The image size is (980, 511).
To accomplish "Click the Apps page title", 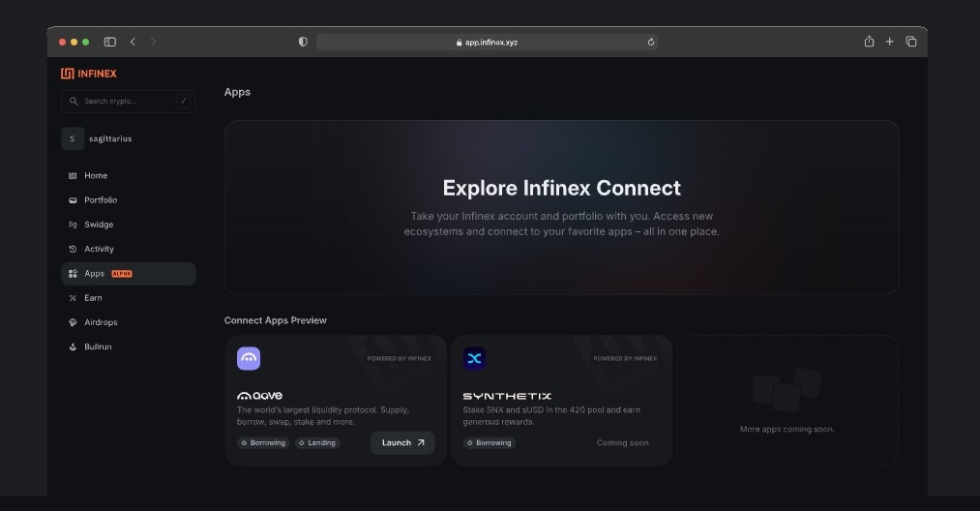I will [237, 92].
